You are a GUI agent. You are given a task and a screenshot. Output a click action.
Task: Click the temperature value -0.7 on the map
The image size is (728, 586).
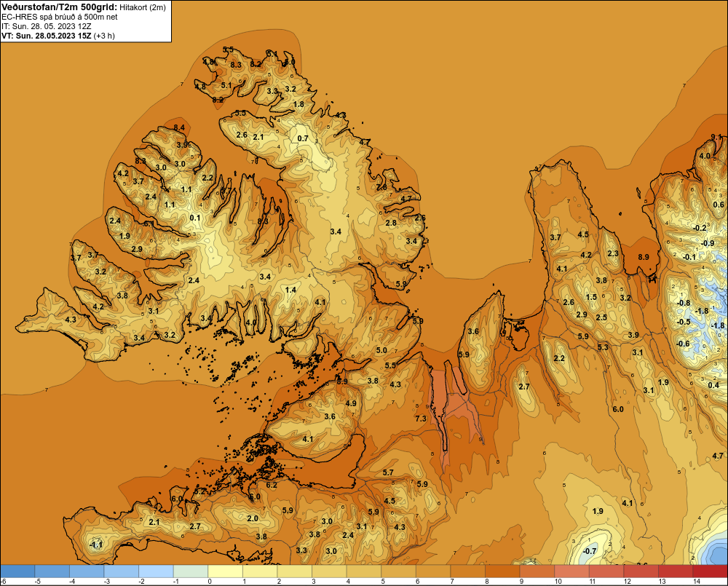[x=590, y=551]
